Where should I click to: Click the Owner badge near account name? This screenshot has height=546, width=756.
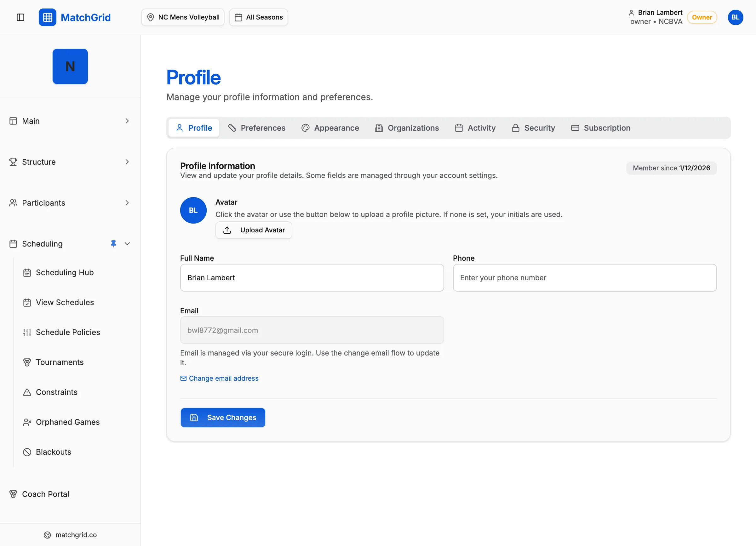702,17
